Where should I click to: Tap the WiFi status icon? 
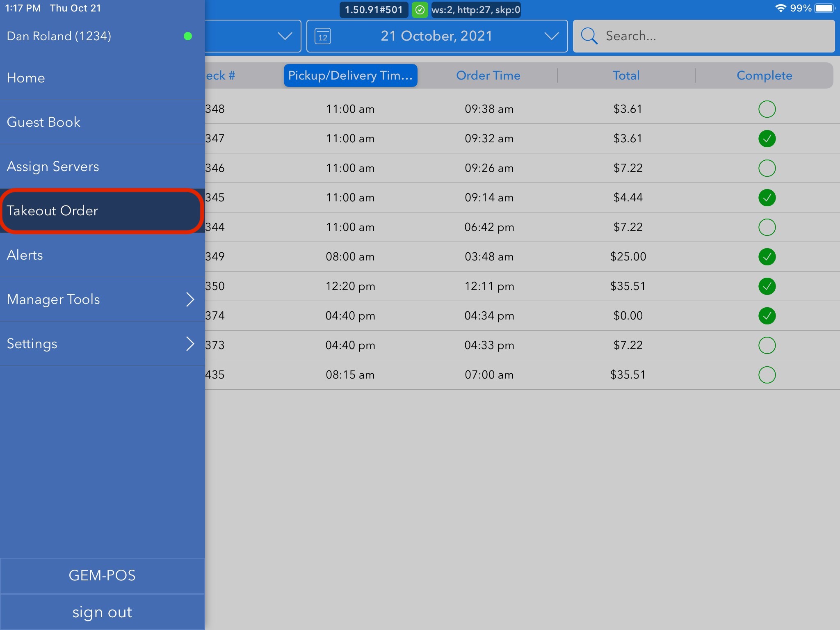click(780, 8)
